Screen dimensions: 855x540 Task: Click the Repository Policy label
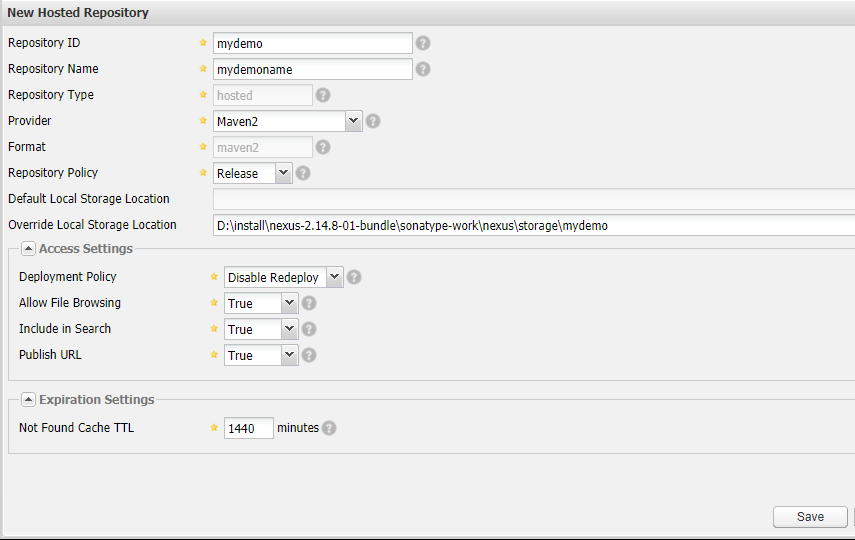[x=53, y=173]
